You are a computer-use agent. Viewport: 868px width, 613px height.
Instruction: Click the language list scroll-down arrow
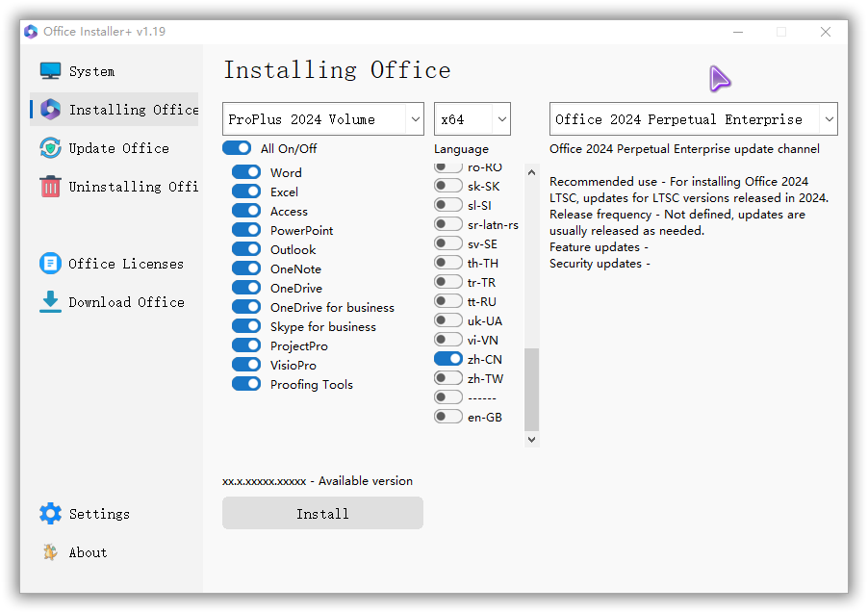click(x=531, y=439)
